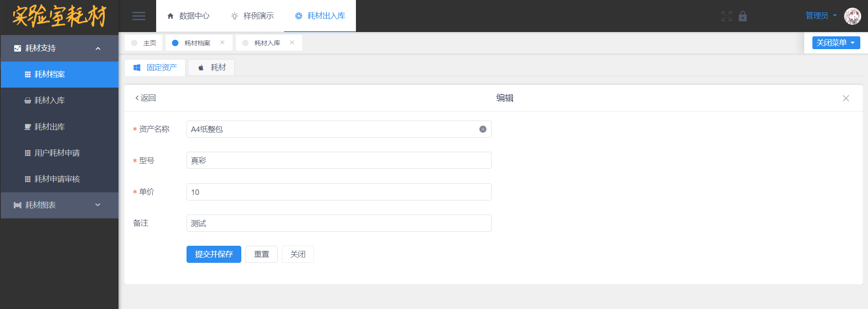Focus the 资产名称 input field

tap(339, 129)
